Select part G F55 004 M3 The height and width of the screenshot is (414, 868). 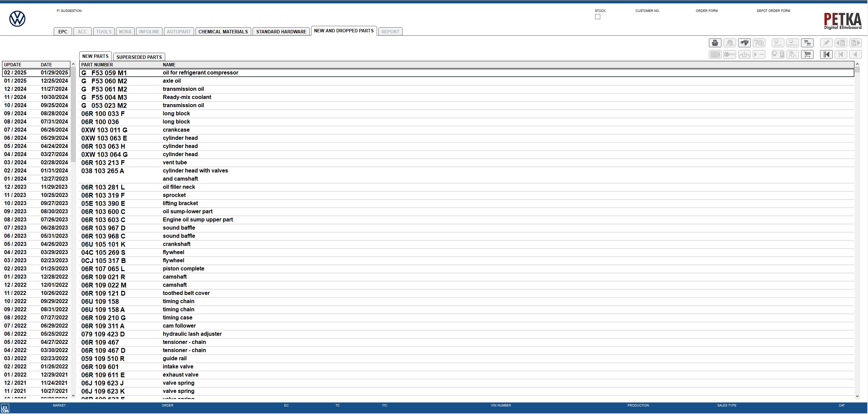(467, 97)
